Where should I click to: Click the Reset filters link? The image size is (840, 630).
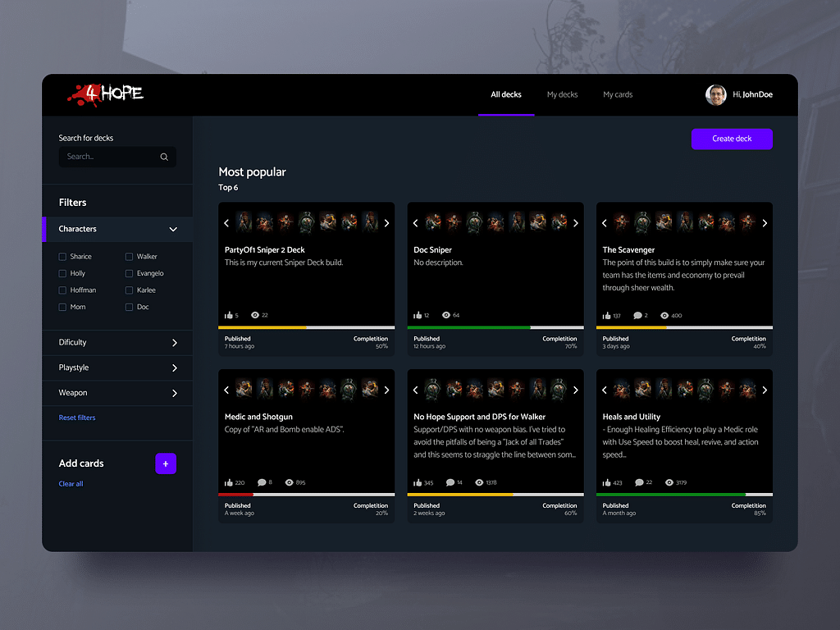click(77, 418)
